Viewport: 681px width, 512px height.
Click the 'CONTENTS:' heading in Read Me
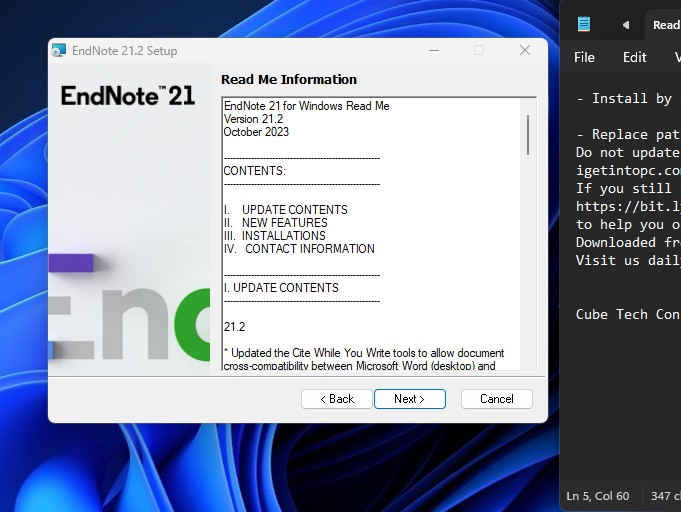pyautogui.click(x=255, y=171)
